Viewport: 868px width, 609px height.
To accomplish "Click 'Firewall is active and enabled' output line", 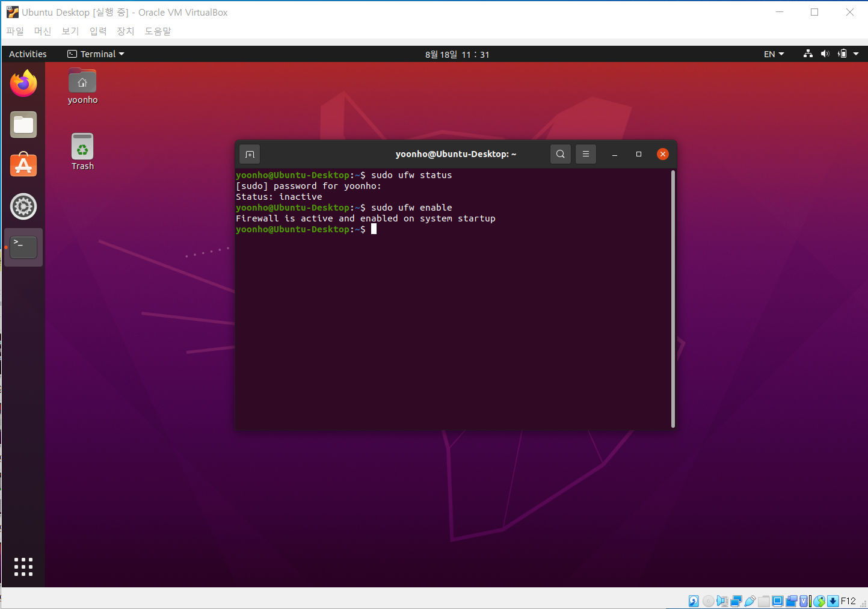I will [x=366, y=218].
